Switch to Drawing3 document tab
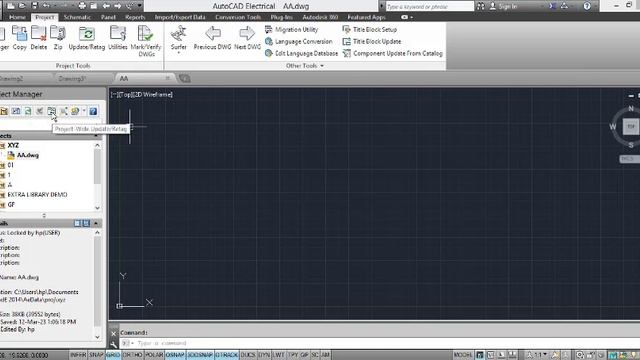 tap(72, 78)
